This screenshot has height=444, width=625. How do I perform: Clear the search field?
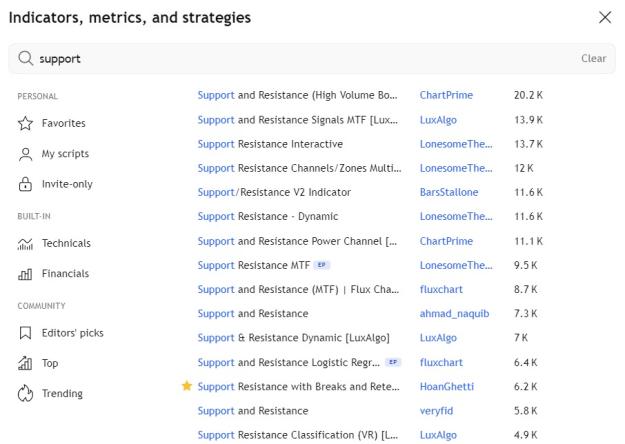(594, 59)
